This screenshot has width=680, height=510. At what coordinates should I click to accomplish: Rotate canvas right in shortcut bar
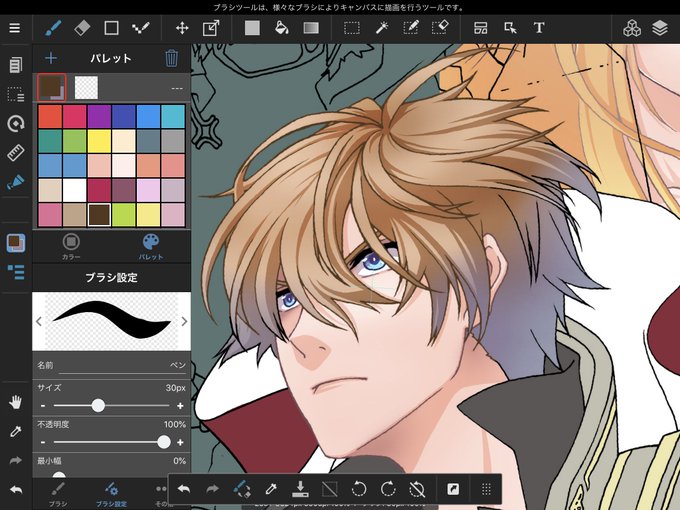(x=388, y=489)
